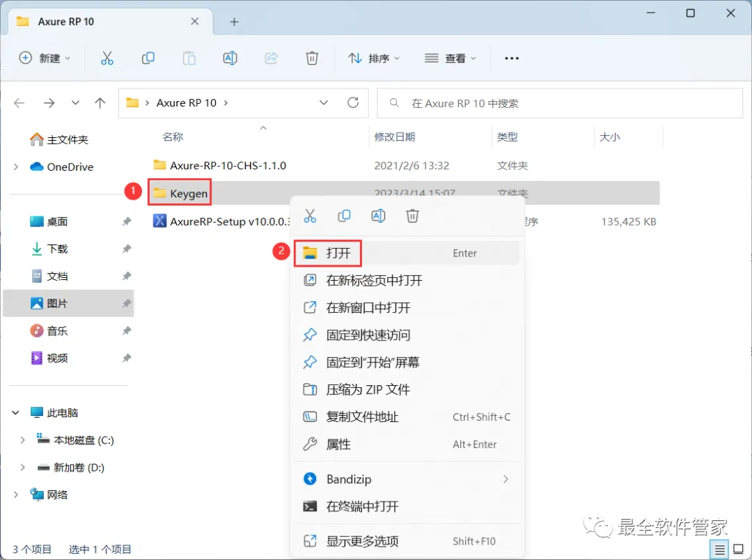Screen dimensions: 752x560
Task: Choose 打开 in the context menu
Action: point(407,253)
